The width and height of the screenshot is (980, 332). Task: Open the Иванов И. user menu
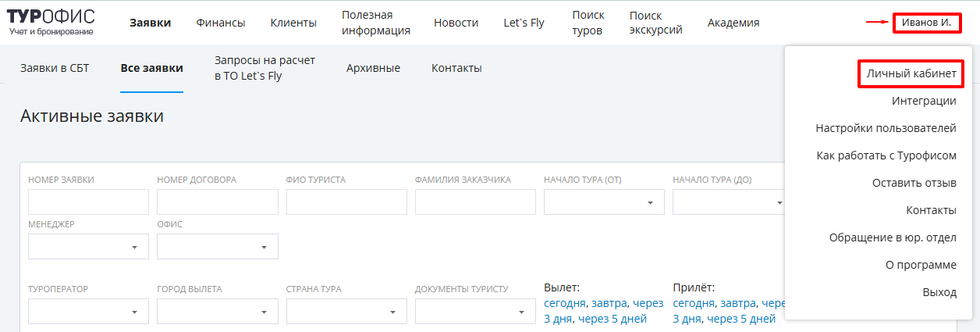[926, 23]
